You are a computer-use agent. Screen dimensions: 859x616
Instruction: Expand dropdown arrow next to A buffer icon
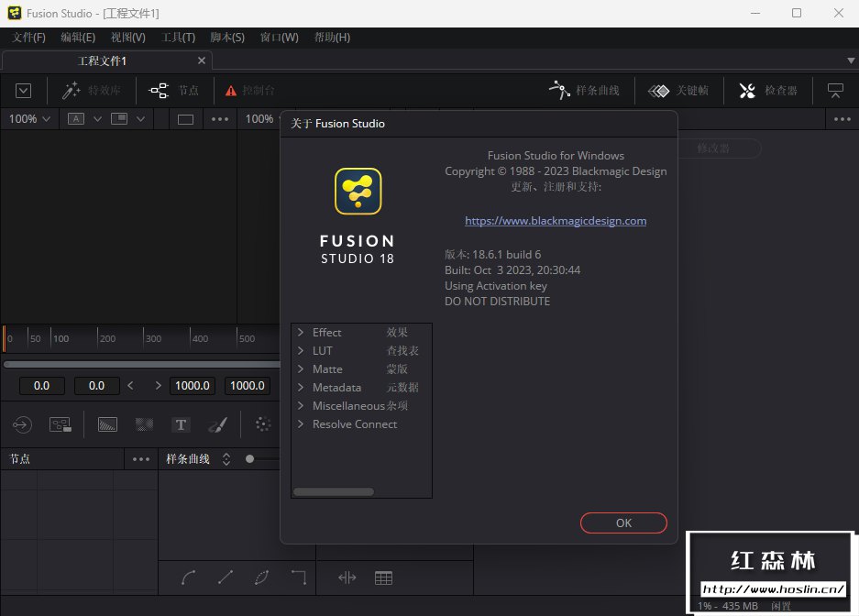[x=97, y=119]
